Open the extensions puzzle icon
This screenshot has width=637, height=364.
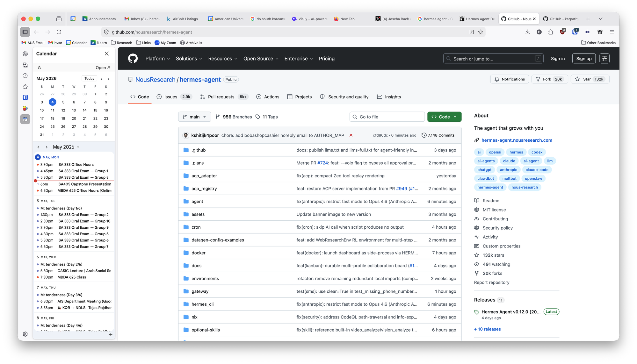click(551, 32)
